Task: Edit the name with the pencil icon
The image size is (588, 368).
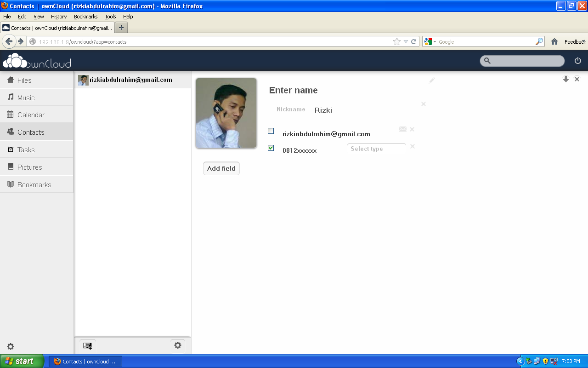Action: coord(432,80)
